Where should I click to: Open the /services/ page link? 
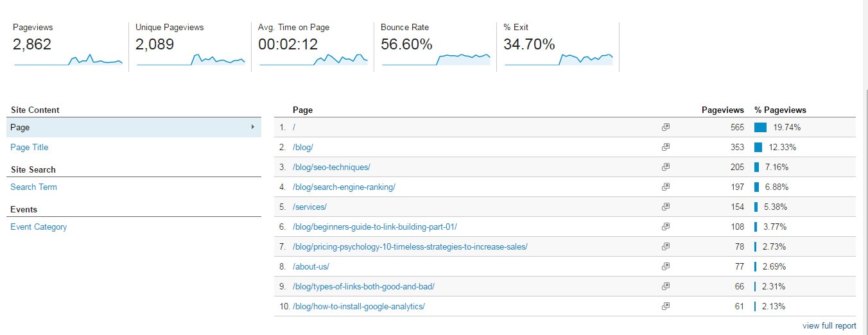click(x=309, y=207)
